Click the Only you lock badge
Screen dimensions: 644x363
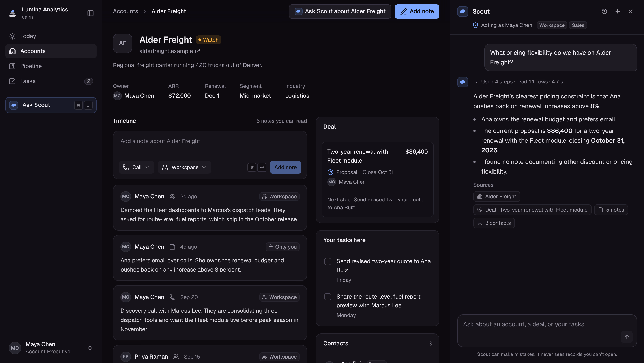(283, 247)
